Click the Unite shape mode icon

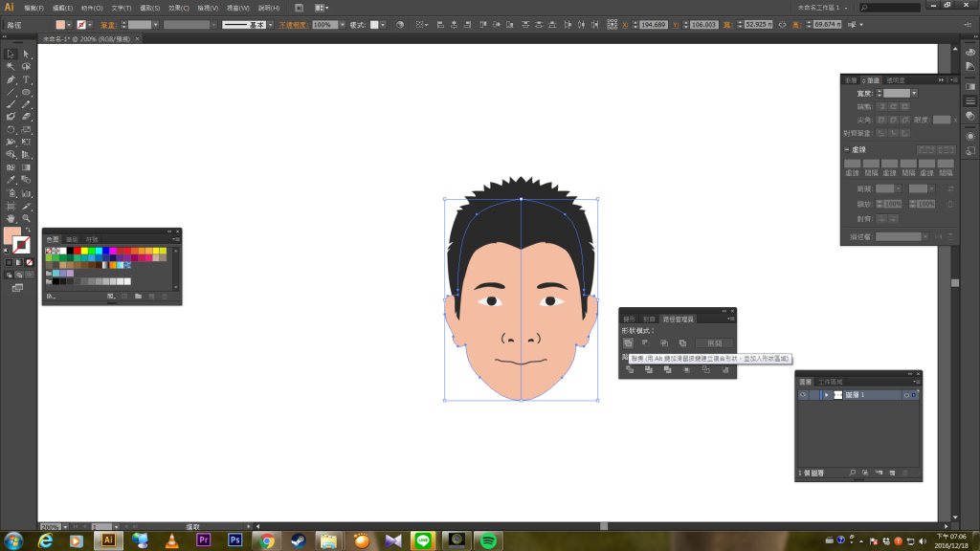pos(629,343)
